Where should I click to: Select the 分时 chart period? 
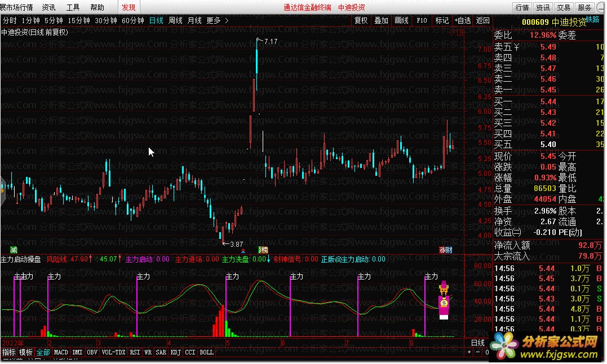[10, 20]
